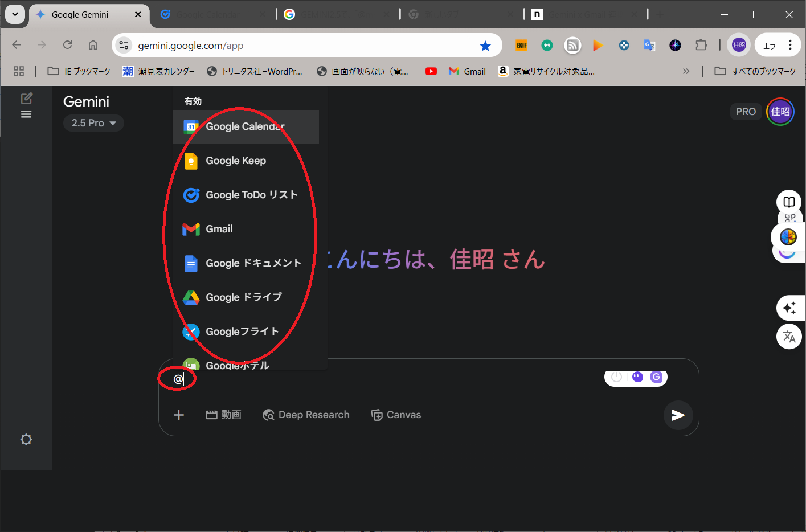Open the tab search dropdown arrow
This screenshot has width=806, height=532.
[x=15, y=14]
